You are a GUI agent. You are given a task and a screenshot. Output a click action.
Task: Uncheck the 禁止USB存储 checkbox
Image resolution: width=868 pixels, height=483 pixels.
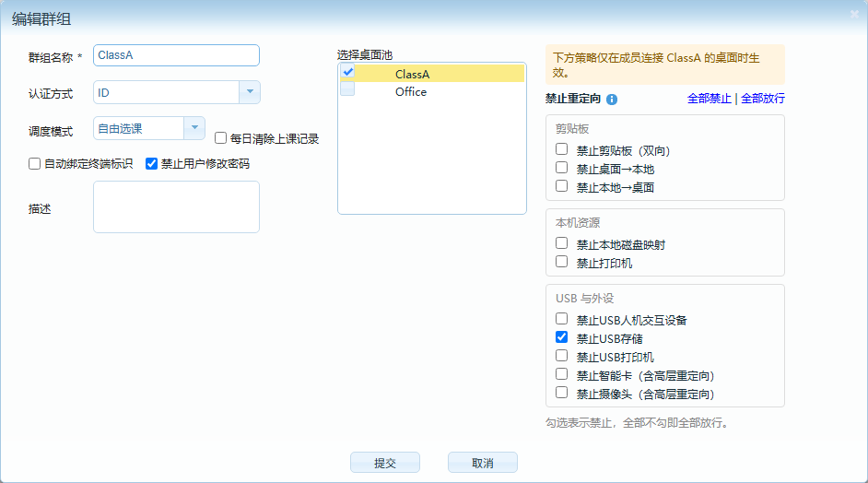coord(561,336)
